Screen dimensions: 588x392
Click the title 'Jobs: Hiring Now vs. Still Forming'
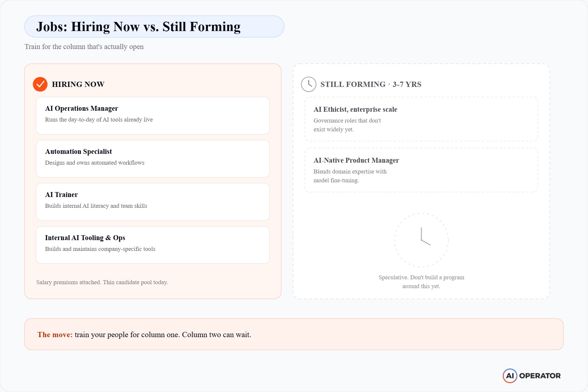(139, 27)
